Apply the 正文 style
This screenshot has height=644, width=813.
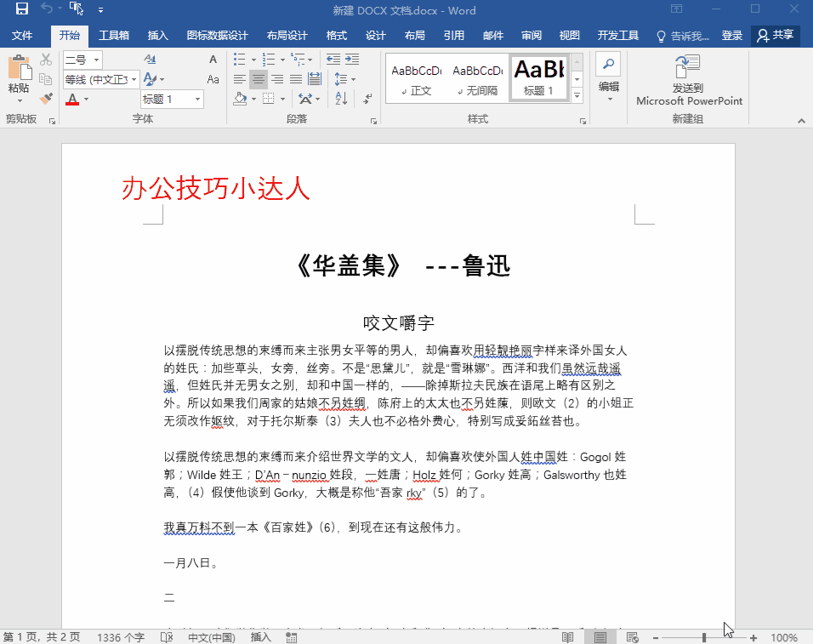tap(417, 78)
